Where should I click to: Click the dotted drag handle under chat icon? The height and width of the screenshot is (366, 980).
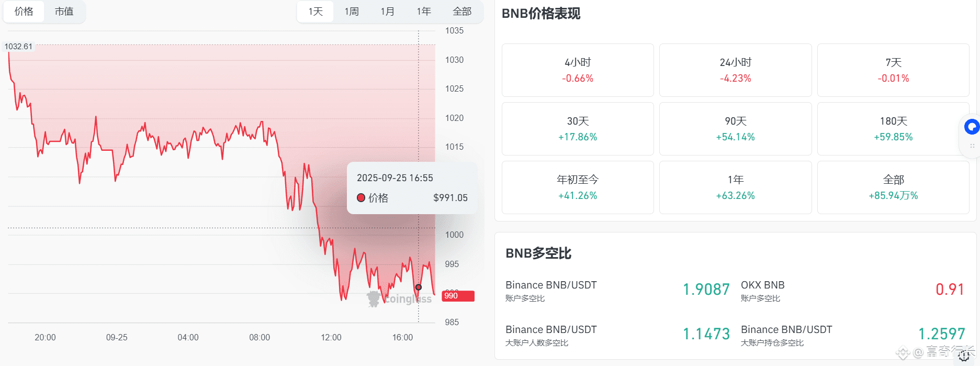[x=972, y=146]
